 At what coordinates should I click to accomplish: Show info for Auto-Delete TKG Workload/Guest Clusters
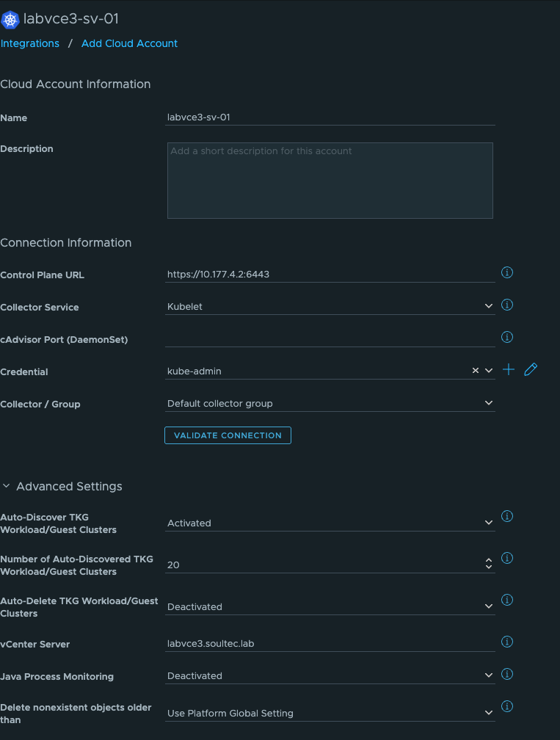click(507, 600)
